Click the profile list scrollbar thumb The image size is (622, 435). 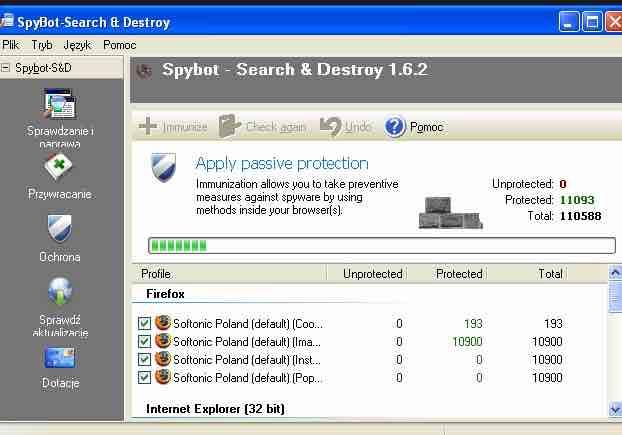pyautogui.click(x=615, y=296)
